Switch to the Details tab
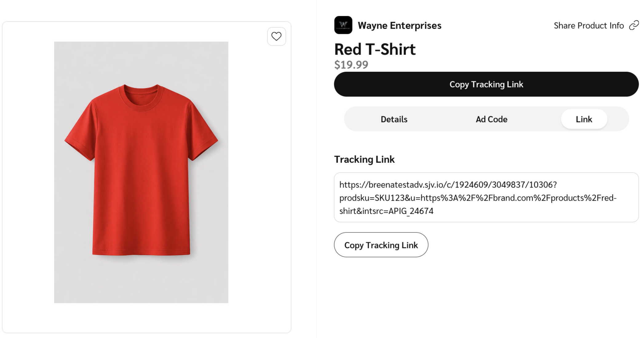This screenshot has height=338, width=644. [x=394, y=119]
